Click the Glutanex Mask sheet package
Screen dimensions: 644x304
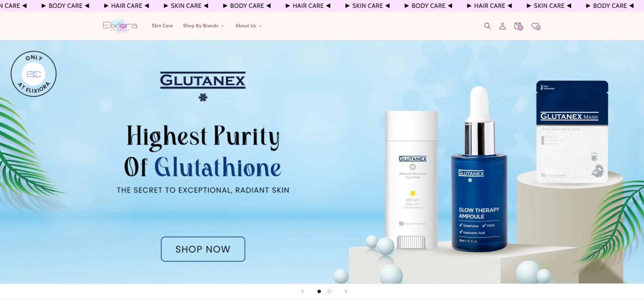(572, 132)
